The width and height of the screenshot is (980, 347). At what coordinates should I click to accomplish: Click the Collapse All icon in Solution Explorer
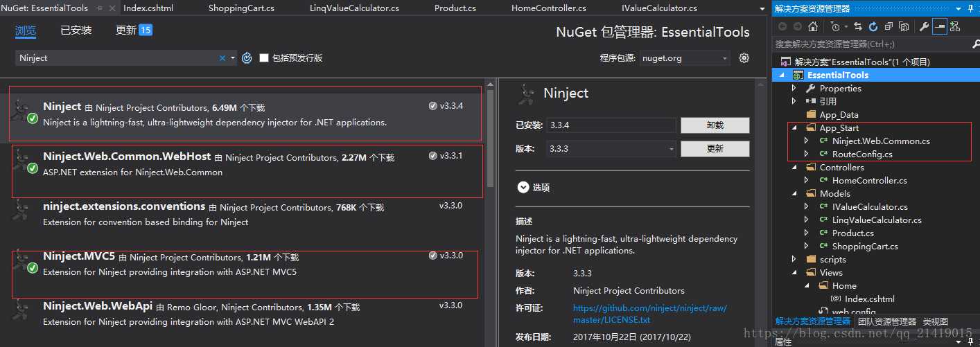pos(889,26)
